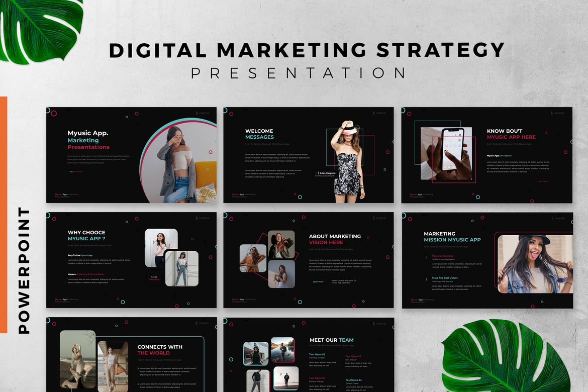Click the "CONNECTS WITH THE WORLD" heading
Image resolution: width=588 pixels, height=392 pixels.
(x=160, y=350)
